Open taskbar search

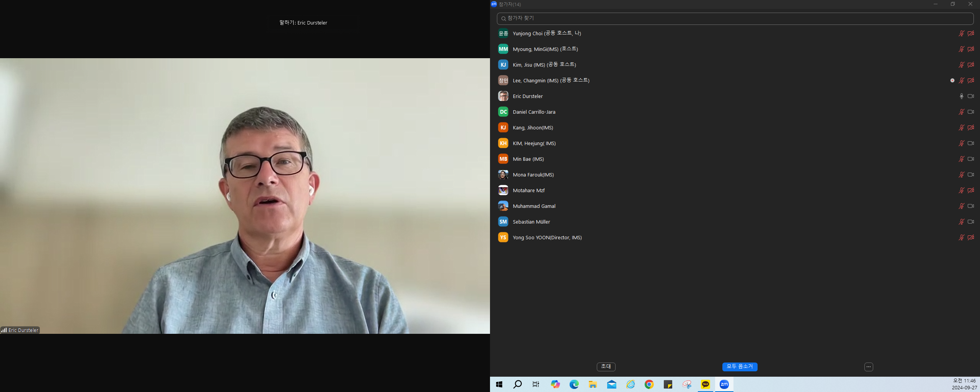518,384
